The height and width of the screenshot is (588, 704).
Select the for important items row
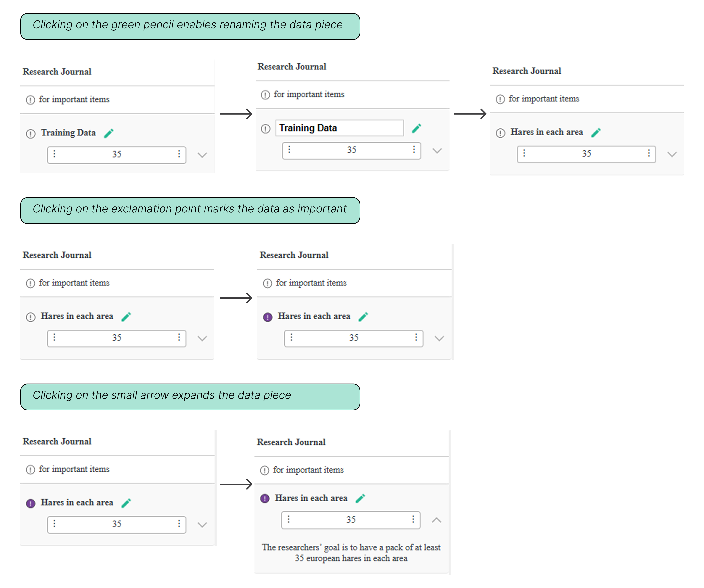(74, 100)
